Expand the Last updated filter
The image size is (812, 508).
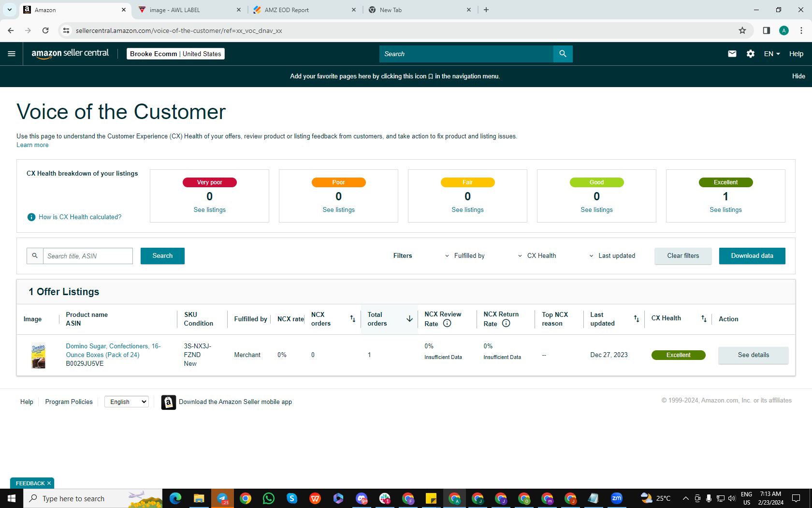pos(612,256)
